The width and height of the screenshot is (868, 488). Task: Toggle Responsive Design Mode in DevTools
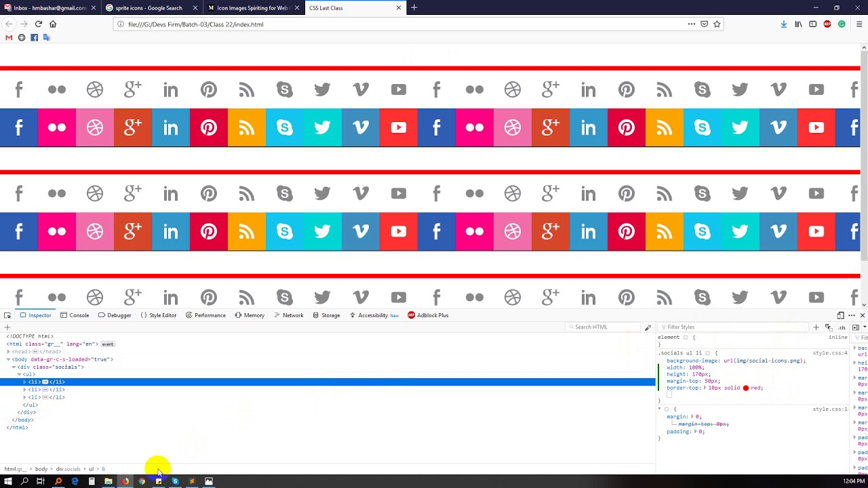pos(840,315)
